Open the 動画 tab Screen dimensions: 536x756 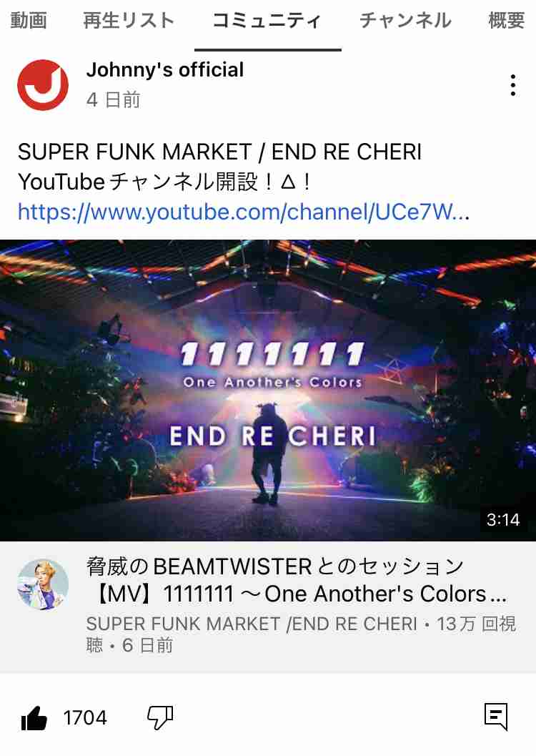[29, 20]
